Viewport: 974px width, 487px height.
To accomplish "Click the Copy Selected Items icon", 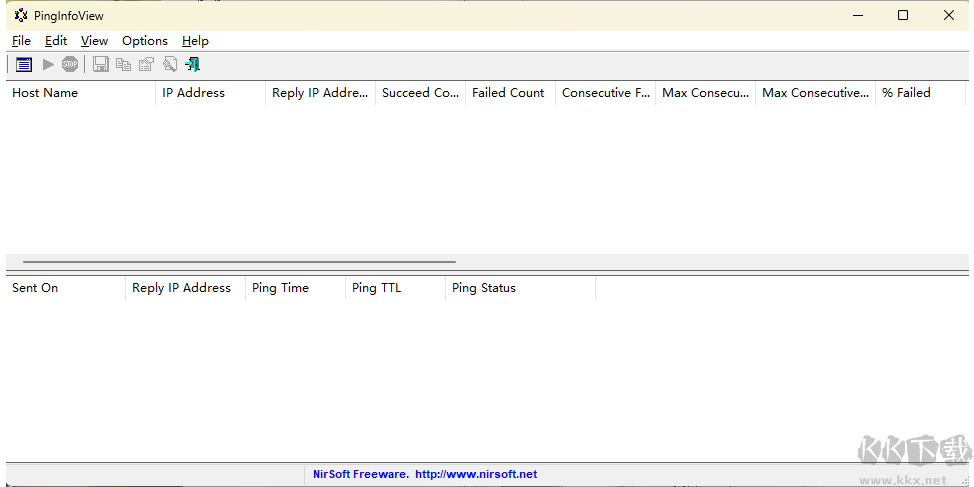I will (x=123, y=64).
